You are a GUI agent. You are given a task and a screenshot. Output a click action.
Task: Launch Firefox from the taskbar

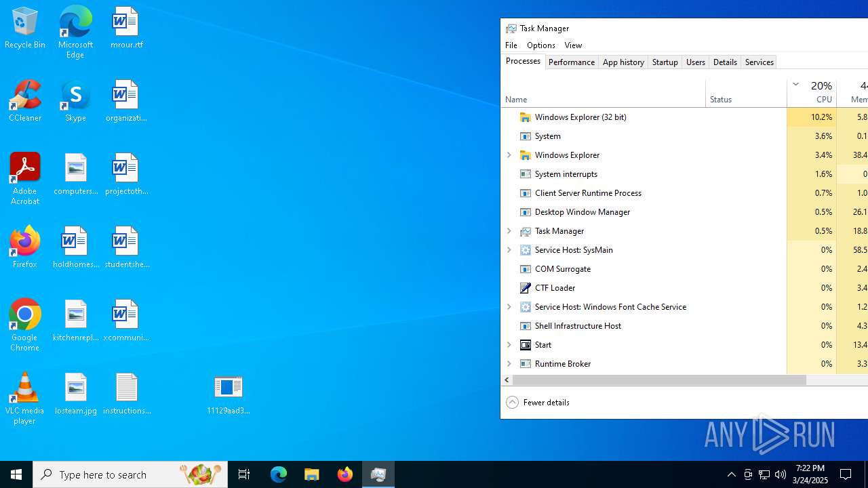pyautogui.click(x=345, y=474)
